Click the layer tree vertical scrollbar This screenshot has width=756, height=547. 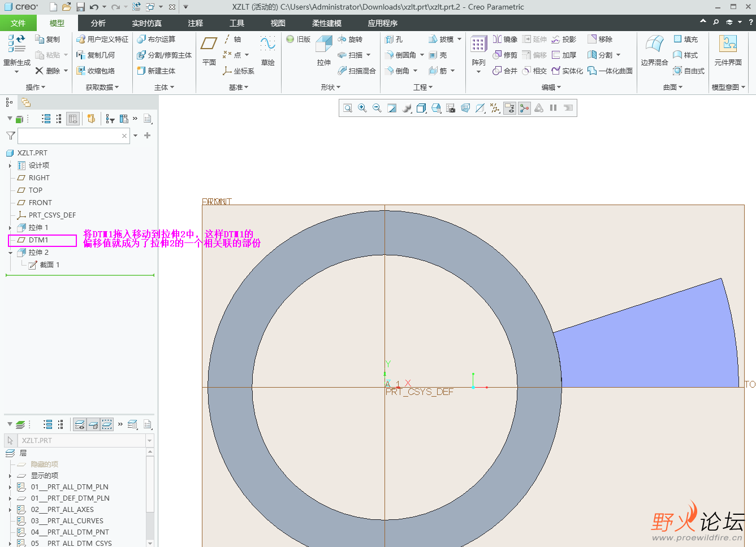pos(150,497)
